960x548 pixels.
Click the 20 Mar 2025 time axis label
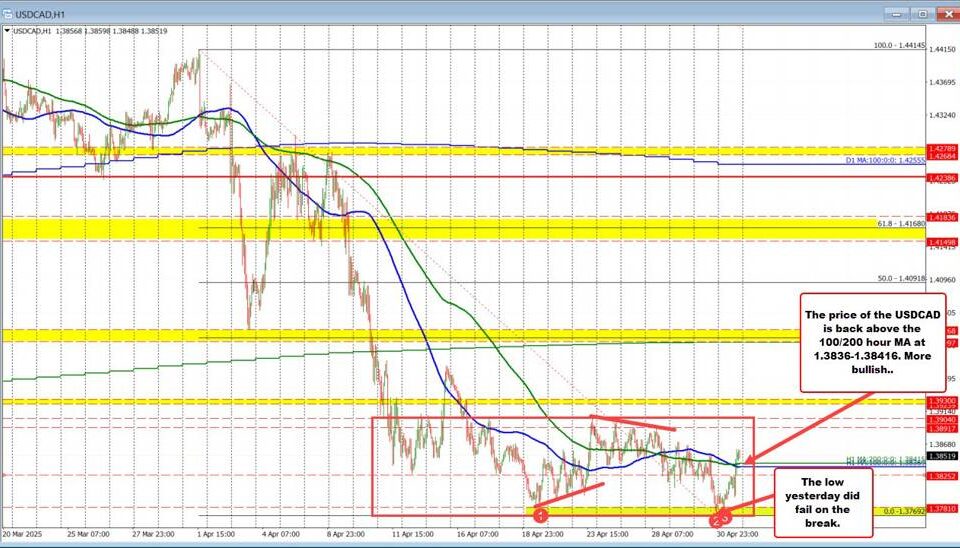click(23, 533)
